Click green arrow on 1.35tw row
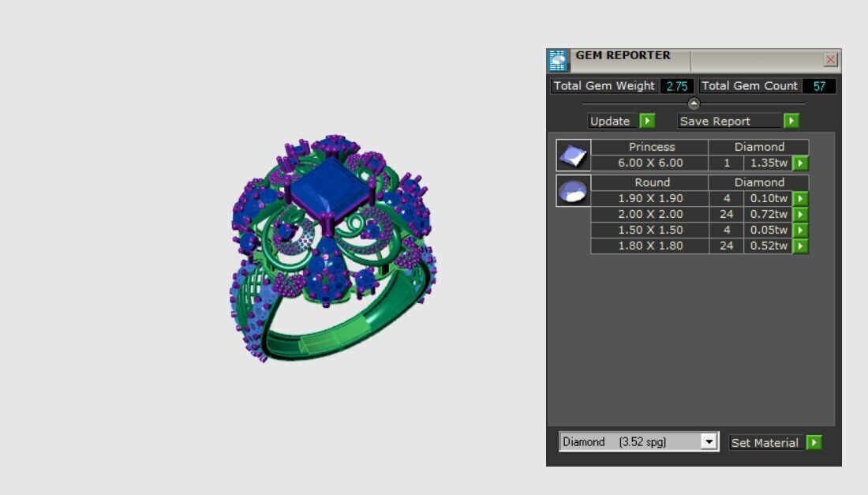The height and width of the screenshot is (495, 868). tap(800, 163)
